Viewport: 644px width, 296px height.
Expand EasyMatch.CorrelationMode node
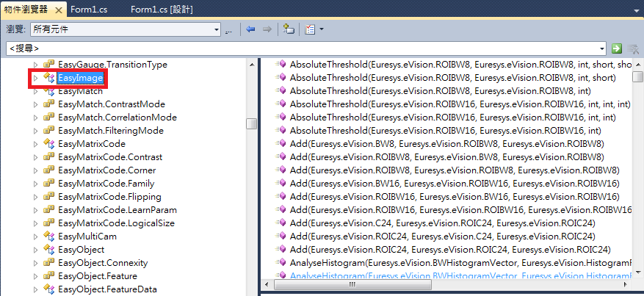(35, 118)
